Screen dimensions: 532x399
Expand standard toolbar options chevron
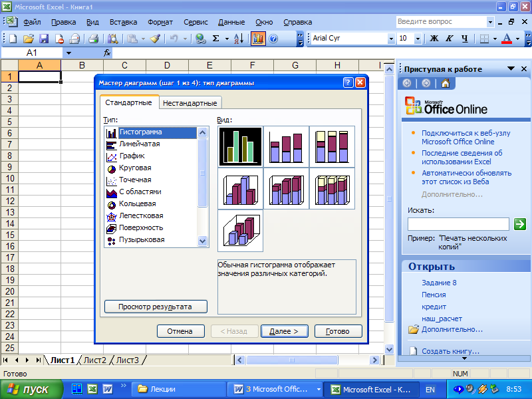(301, 39)
